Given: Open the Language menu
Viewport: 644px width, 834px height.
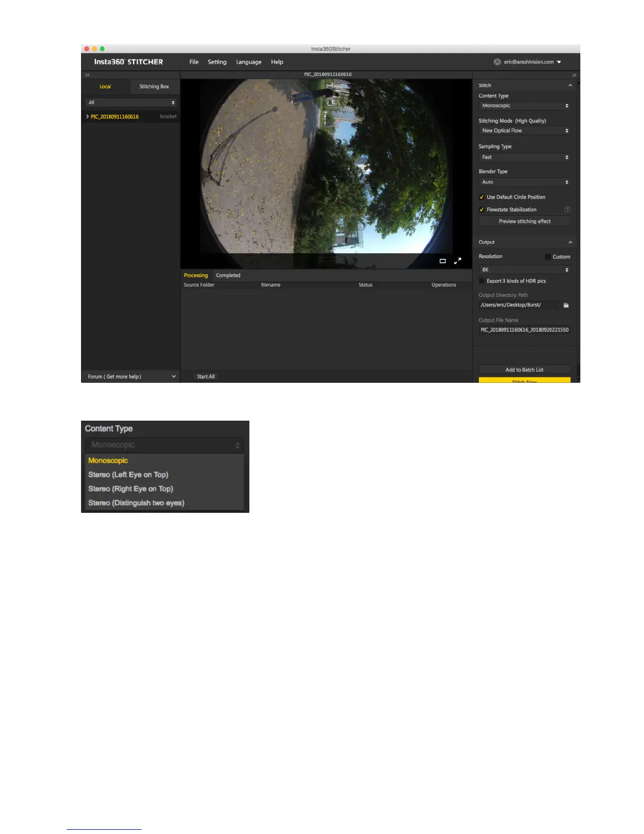Looking at the screenshot, I should pyautogui.click(x=249, y=62).
